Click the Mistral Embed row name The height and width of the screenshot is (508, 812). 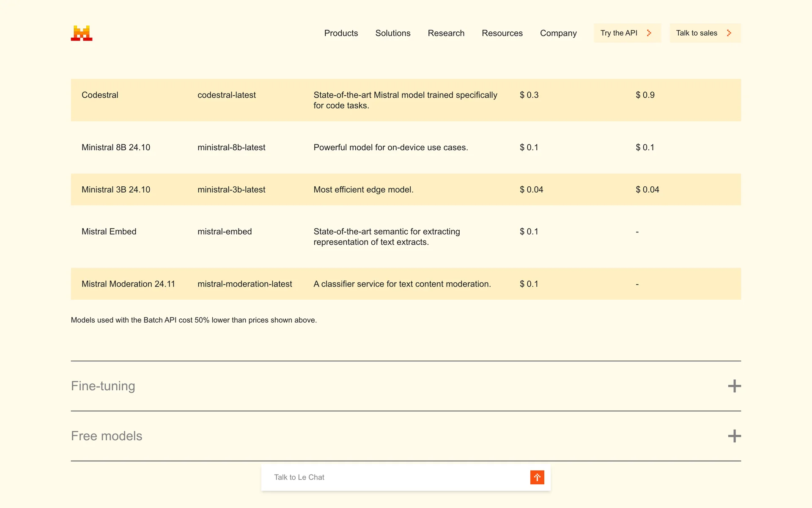[109, 232]
